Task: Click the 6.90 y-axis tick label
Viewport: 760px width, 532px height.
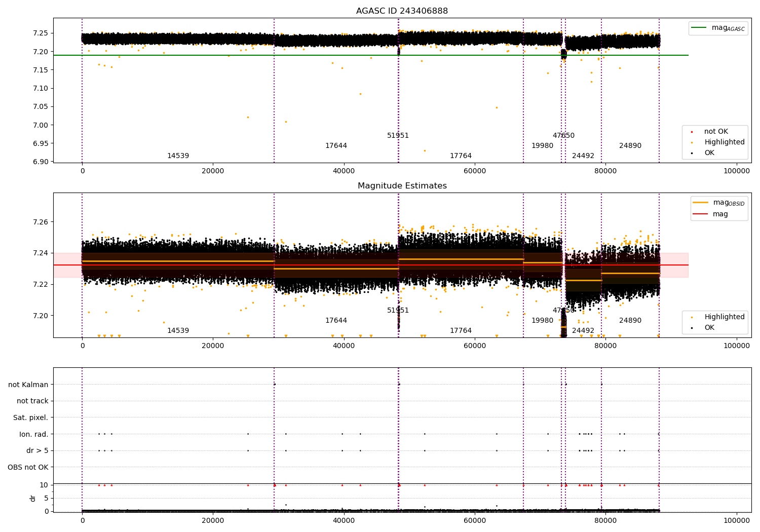Action: [41, 162]
